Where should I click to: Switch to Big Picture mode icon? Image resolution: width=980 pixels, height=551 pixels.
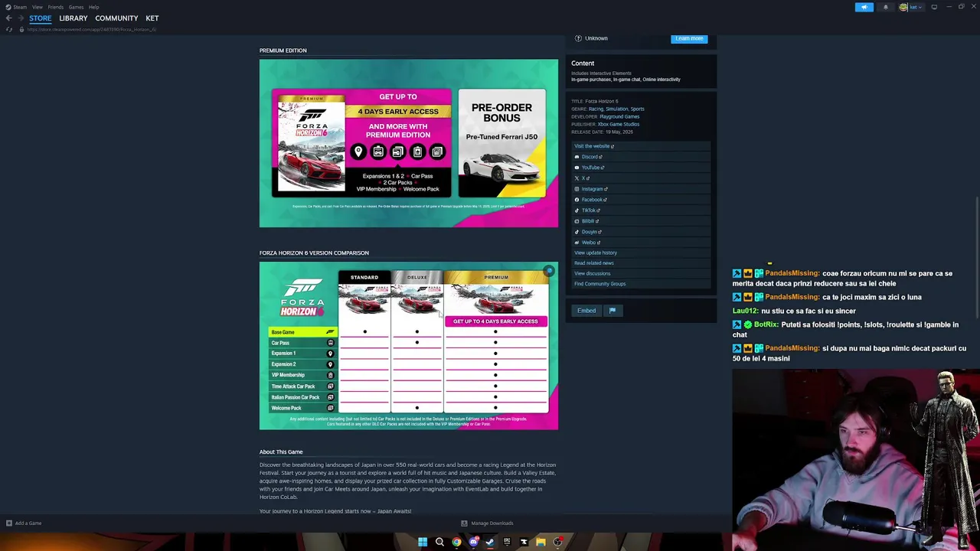934,7
